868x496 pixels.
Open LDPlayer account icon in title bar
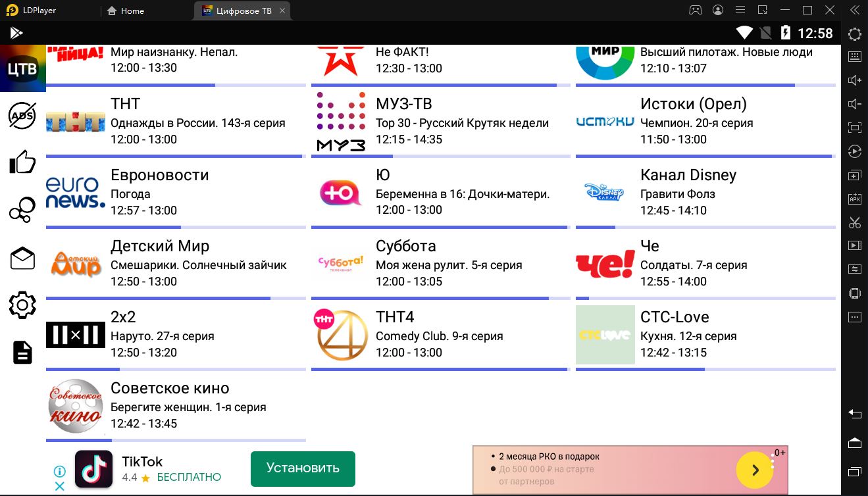pyautogui.click(x=718, y=10)
